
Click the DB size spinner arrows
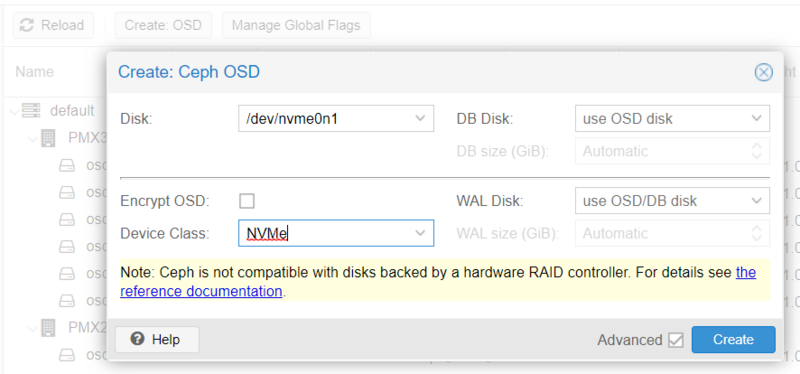[x=757, y=151]
